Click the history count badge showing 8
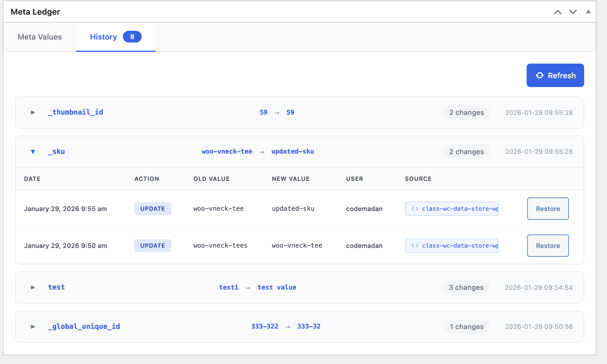The width and height of the screenshot is (607, 364). coord(132,37)
